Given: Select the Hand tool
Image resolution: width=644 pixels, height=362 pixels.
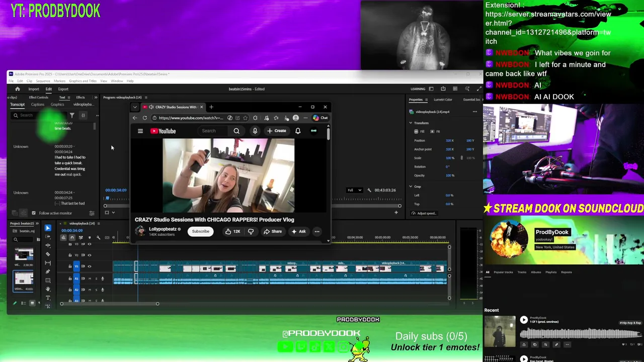Looking at the screenshot, I should click(x=48, y=289).
